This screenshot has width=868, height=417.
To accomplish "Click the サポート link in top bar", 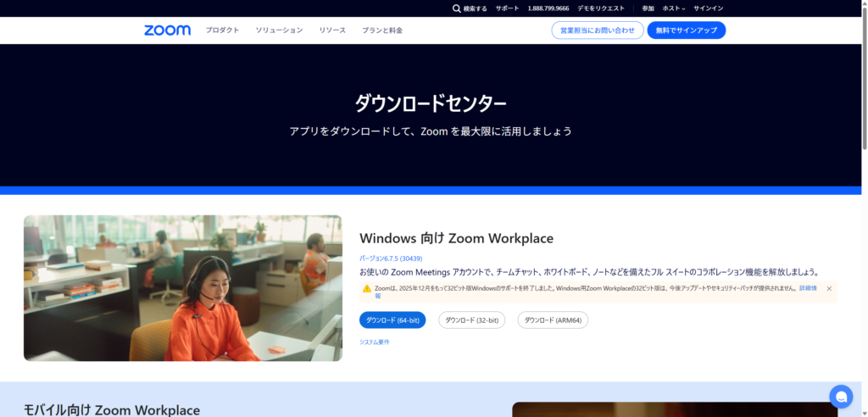I will point(507,8).
